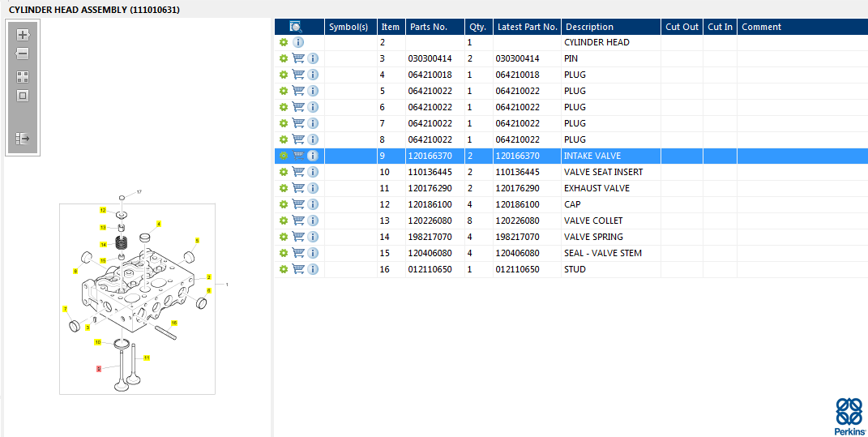
Task: Click the single-square diagram view icon
Action: (x=23, y=96)
